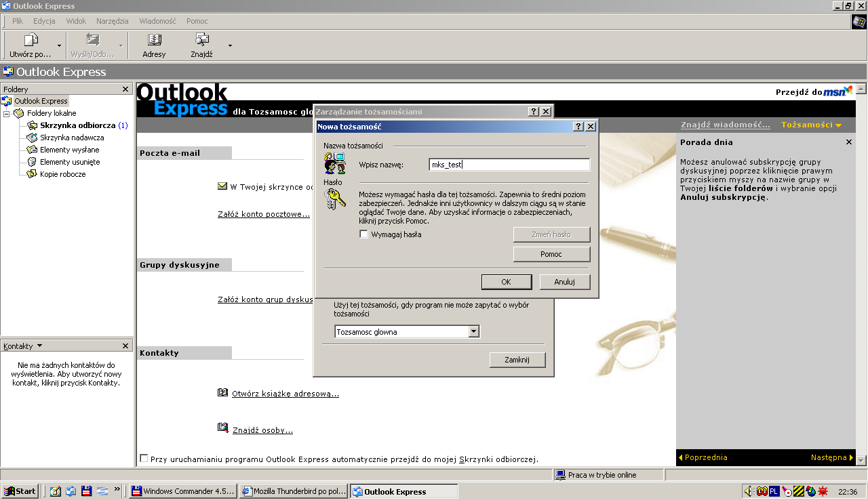868x500 pixels.
Task: Close the Porada dnia tip panel
Action: tap(849, 142)
